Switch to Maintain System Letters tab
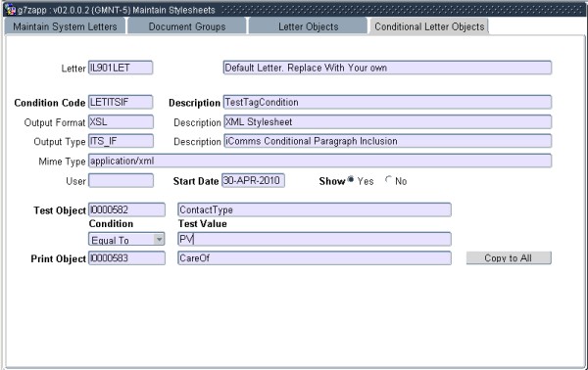 (x=65, y=26)
